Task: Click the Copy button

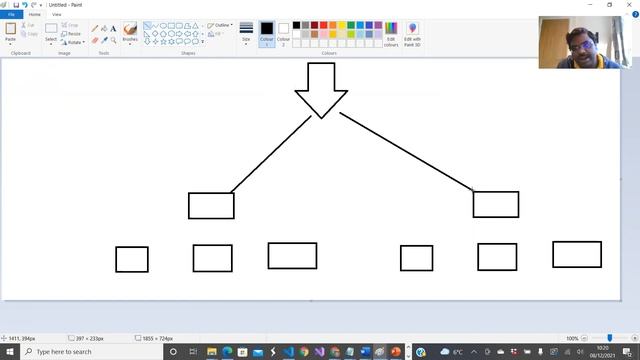Action: coord(29,34)
